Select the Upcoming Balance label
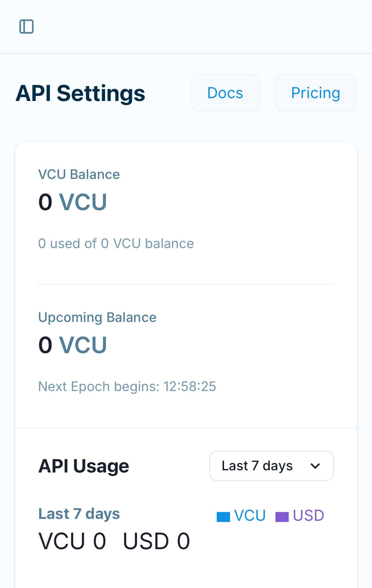The image size is (372, 588). pos(97,318)
